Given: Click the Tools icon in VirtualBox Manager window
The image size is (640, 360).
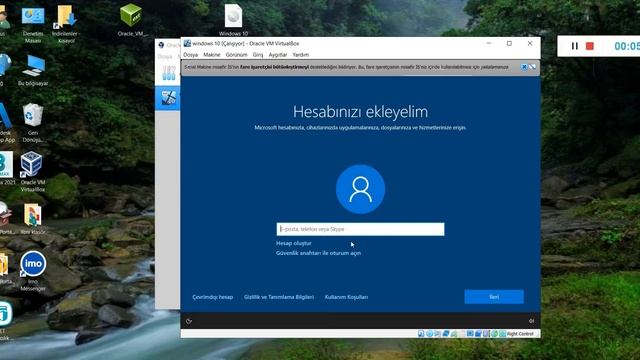Looking at the screenshot, I should coord(169,73).
